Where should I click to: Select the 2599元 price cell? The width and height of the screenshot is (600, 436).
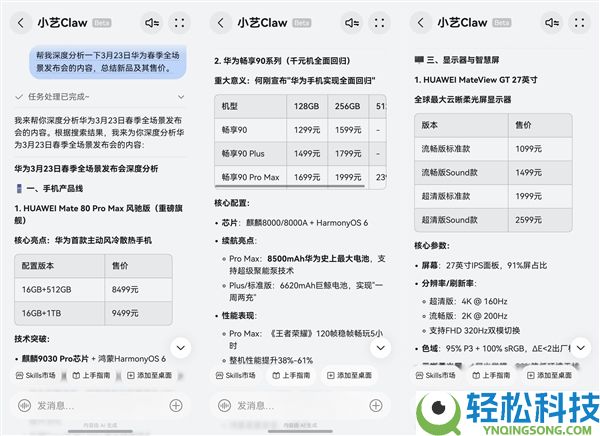540,220
